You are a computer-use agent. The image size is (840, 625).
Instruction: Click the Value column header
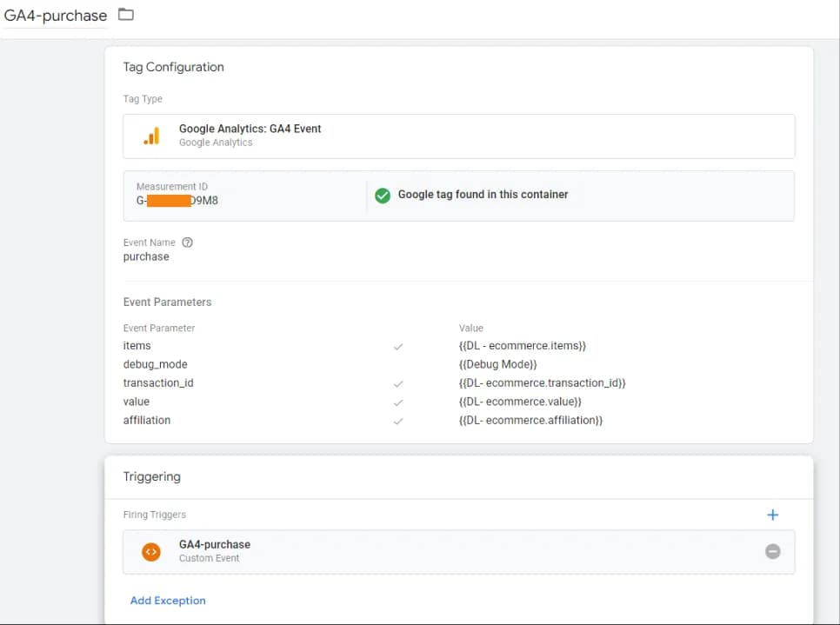point(471,328)
